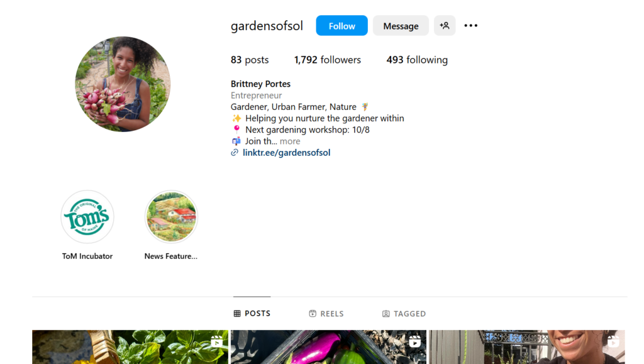Click the Reels tab icon
This screenshot has width=644, height=364.
pos(313,314)
